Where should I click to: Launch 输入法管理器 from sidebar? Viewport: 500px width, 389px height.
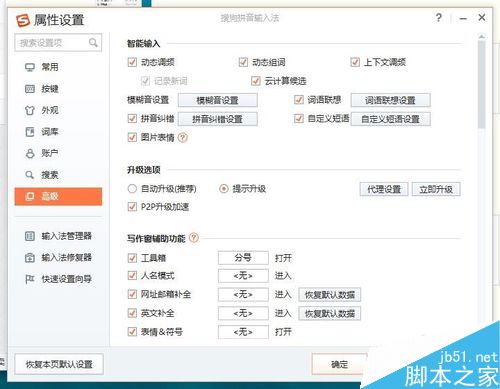[x=58, y=236]
